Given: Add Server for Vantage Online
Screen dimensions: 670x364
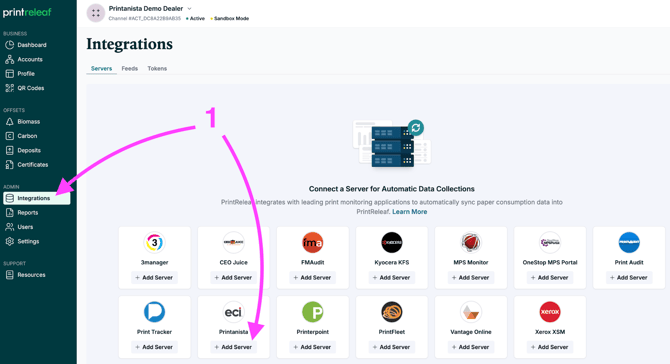Looking at the screenshot, I should (470, 347).
